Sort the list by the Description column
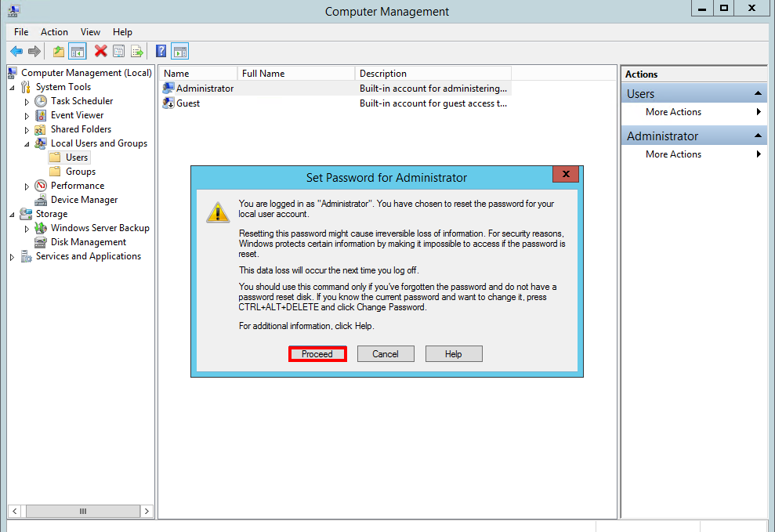775x532 pixels. (x=433, y=74)
